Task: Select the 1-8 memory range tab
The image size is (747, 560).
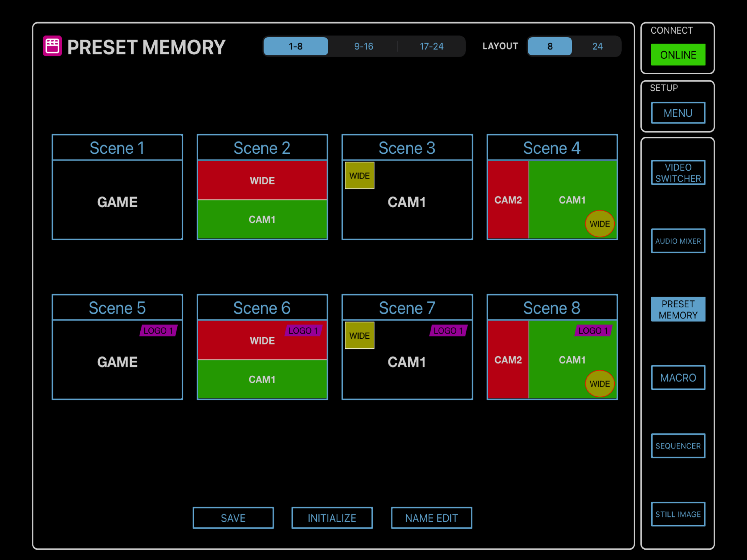Action: 296,46
